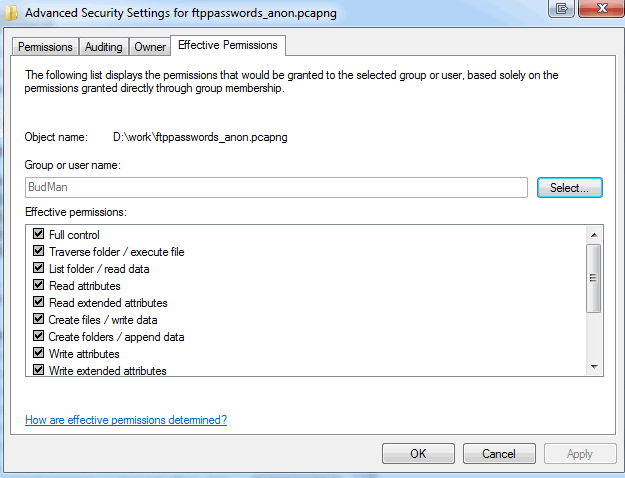
Task: Toggle Traverse folder / execute file checkbox
Action: click(39, 252)
